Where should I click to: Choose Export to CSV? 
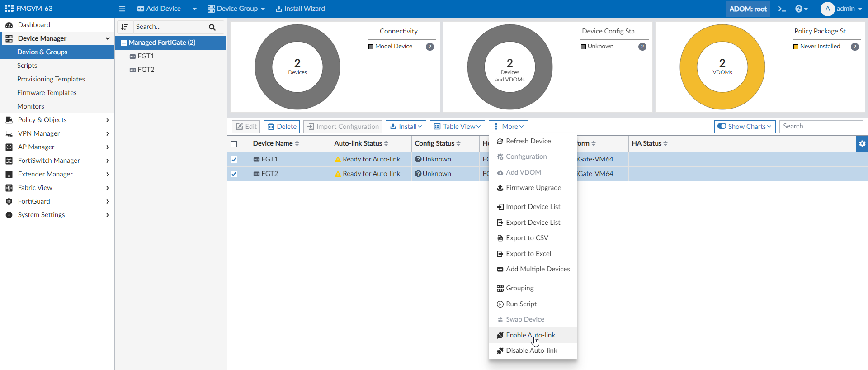tap(533, 238)
